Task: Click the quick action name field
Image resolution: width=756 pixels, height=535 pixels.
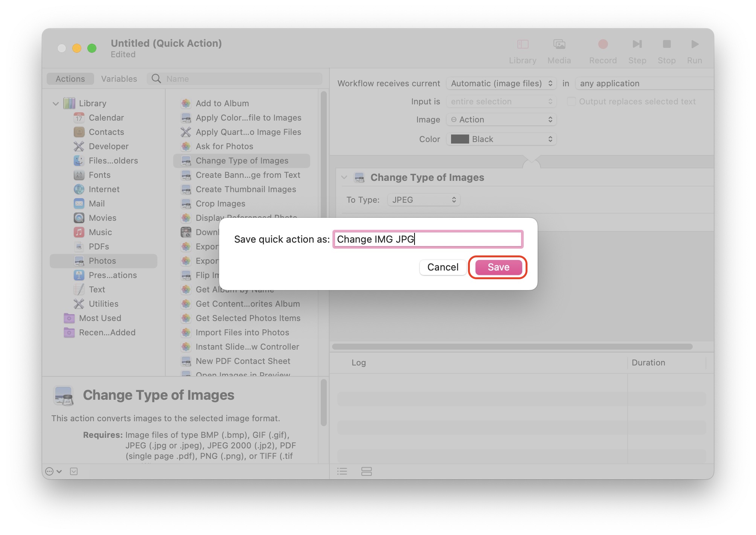Action: [x=428, y=239]
